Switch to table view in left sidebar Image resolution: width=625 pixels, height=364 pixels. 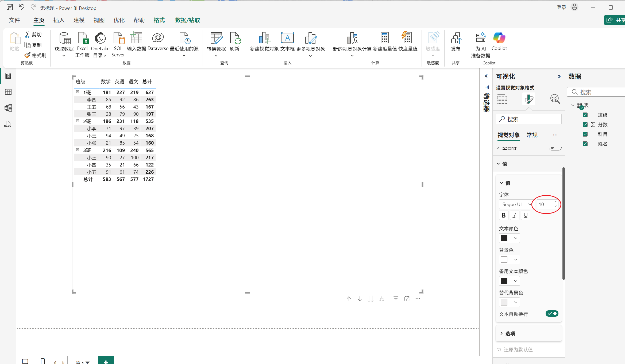tap(8, 92)
